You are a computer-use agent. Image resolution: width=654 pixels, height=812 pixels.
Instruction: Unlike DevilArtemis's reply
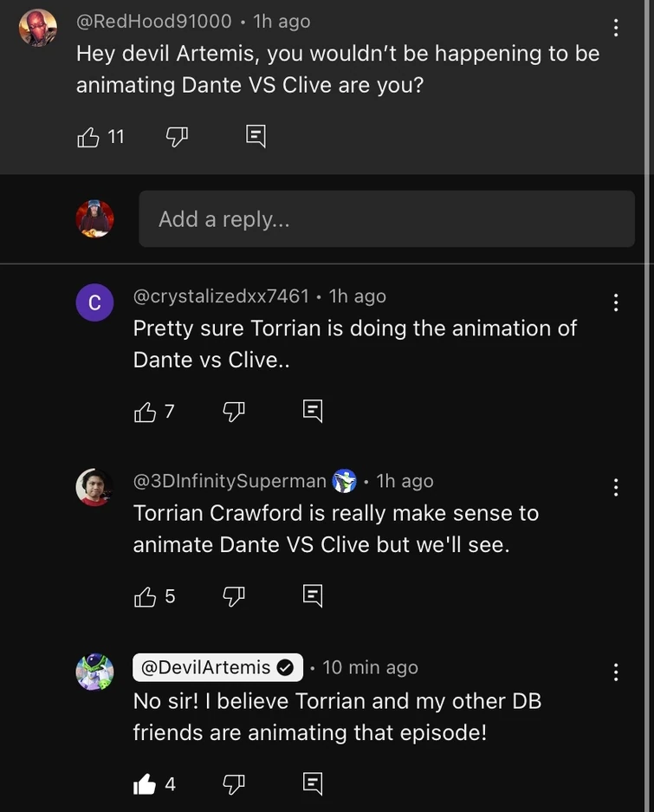(x=145, y=784)
